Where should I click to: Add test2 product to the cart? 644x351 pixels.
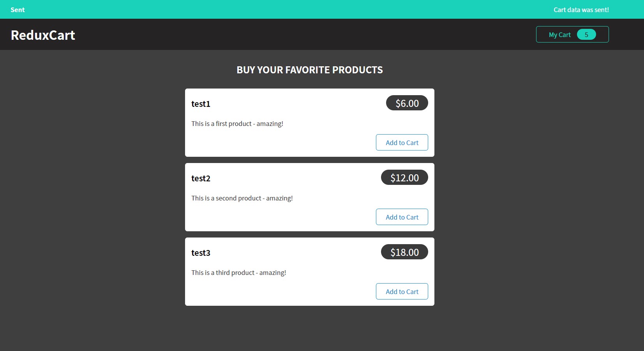pos(402,217)
